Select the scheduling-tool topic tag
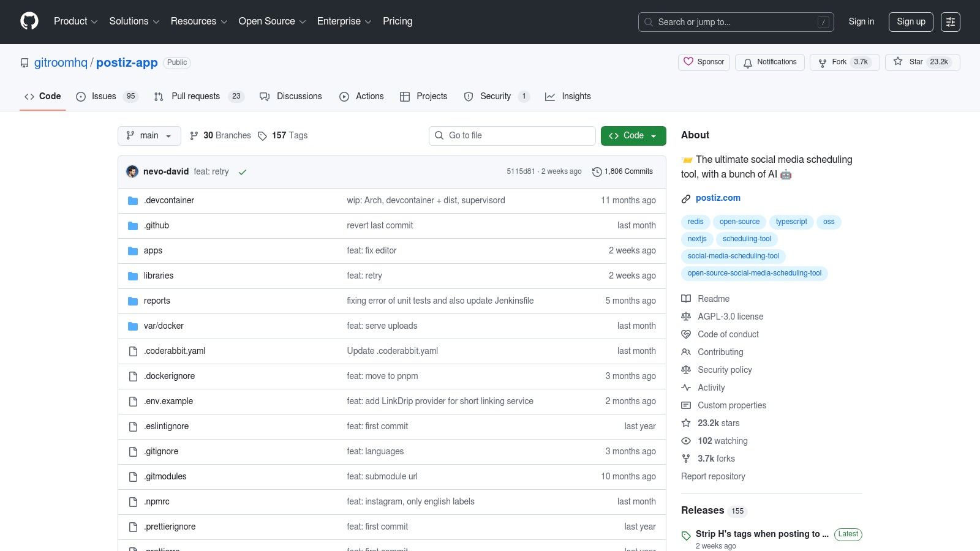The image size is (980, 551). 747,239
